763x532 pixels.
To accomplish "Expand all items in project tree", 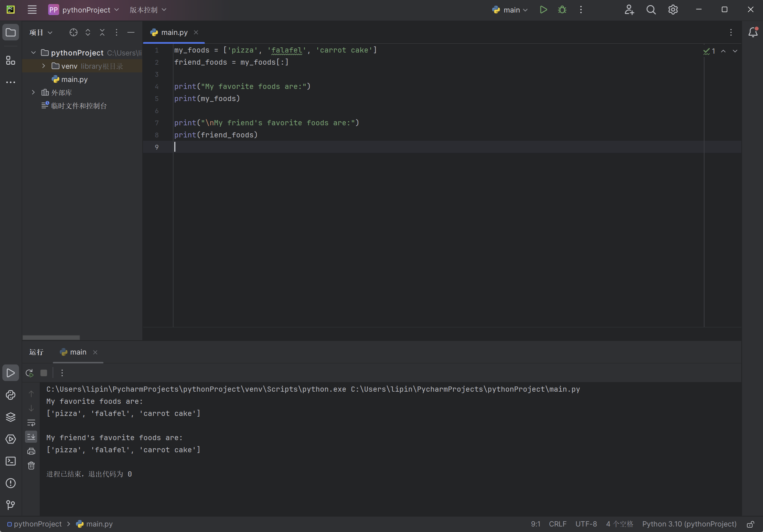I will coord(88,32).
